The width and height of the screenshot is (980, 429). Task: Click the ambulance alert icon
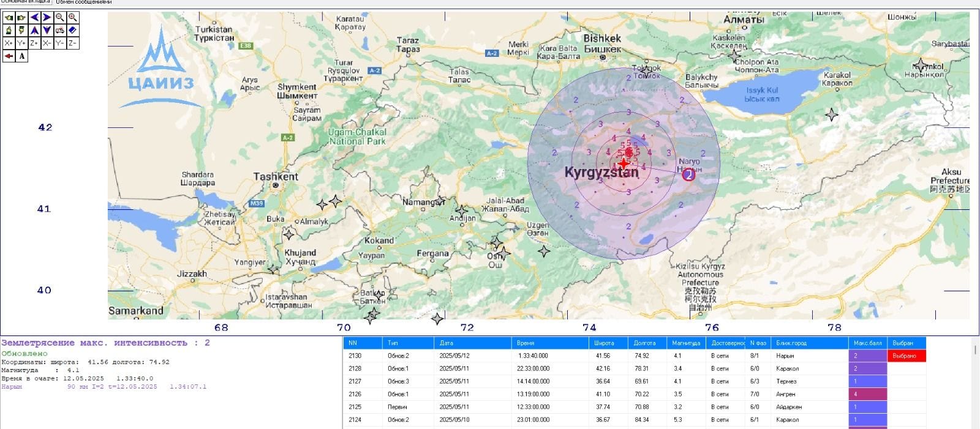60,30
